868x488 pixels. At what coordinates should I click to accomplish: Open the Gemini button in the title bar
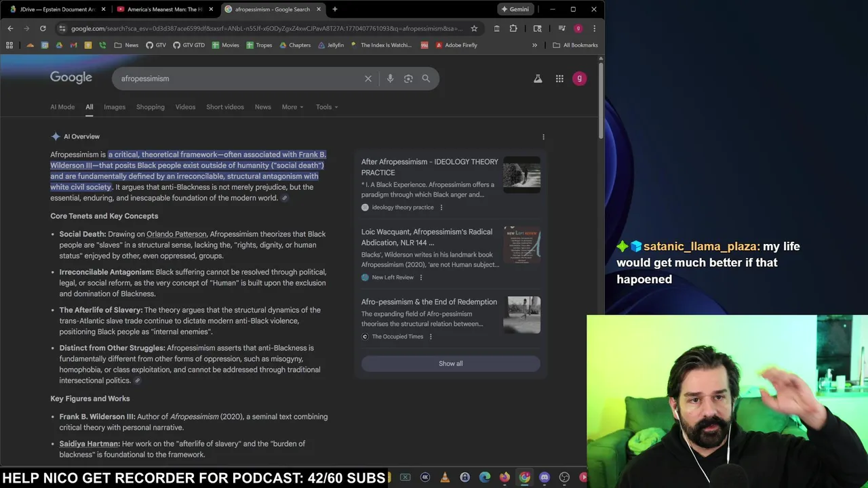[514, 9]
